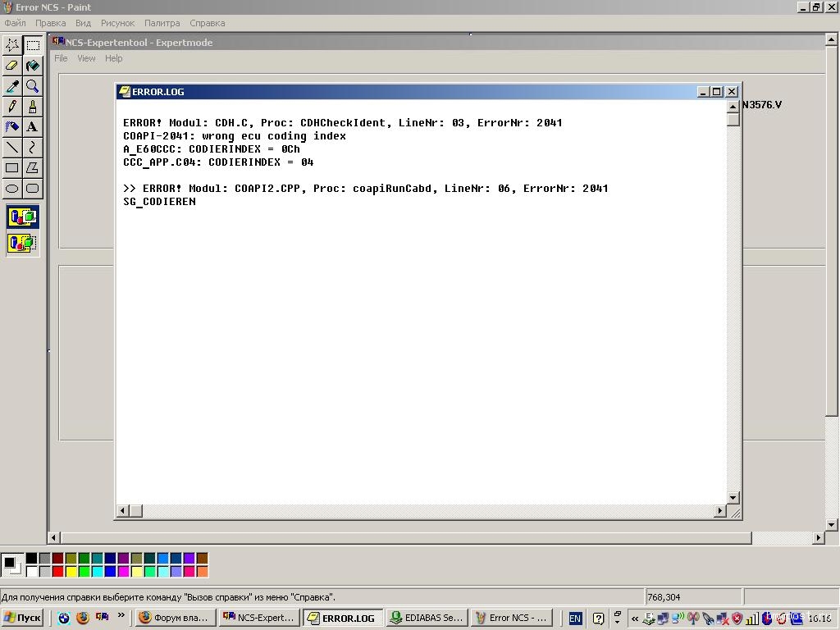Select the Free-Form Select tool
Image resolution: width=840 pixels, height=630 pixels.
coord(12,44)
